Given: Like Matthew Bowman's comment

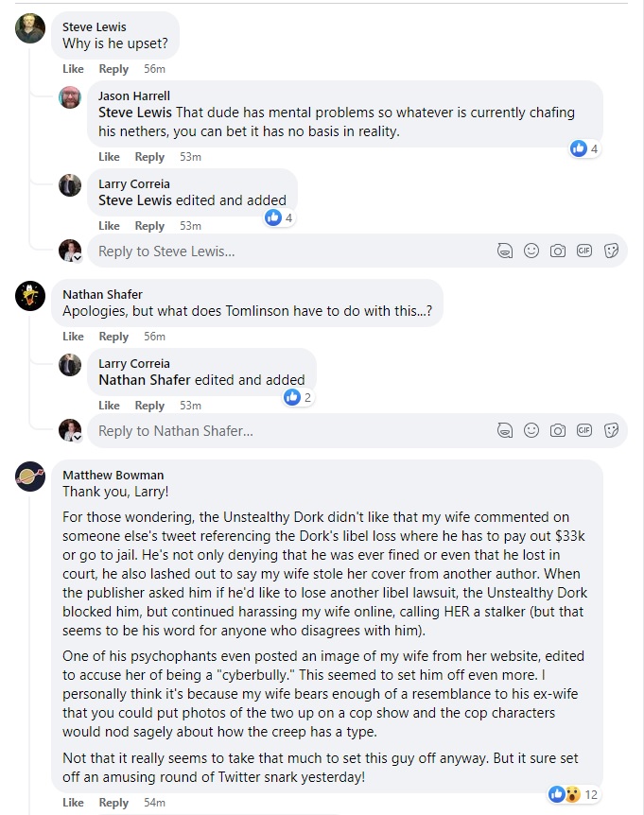Looking at the screenshot, I should tap(73, 803).
